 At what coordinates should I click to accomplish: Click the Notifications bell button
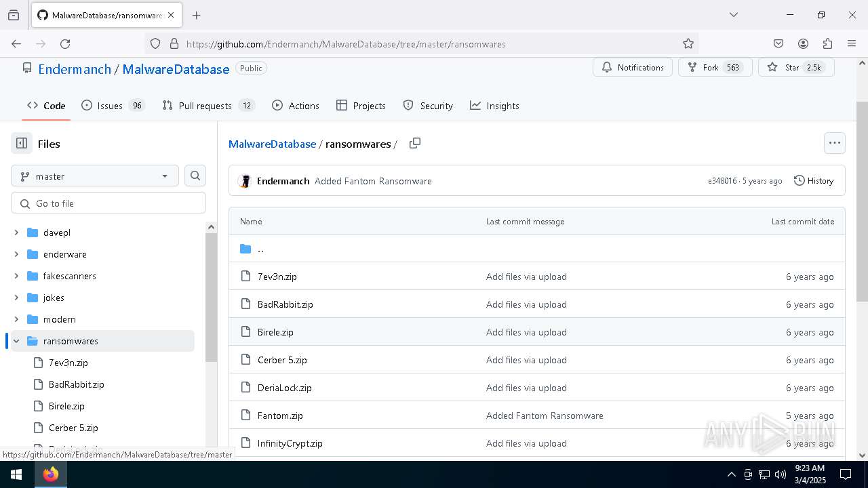pos(633,67)
